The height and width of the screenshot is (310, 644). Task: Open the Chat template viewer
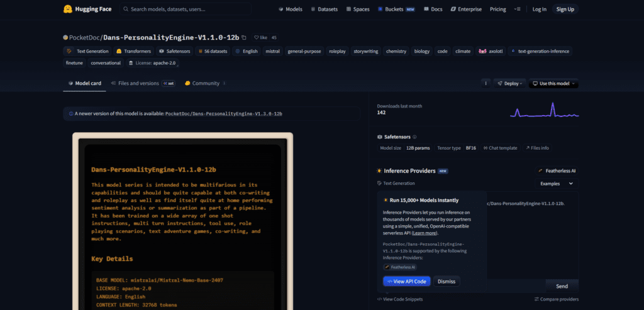click(500, 148)
